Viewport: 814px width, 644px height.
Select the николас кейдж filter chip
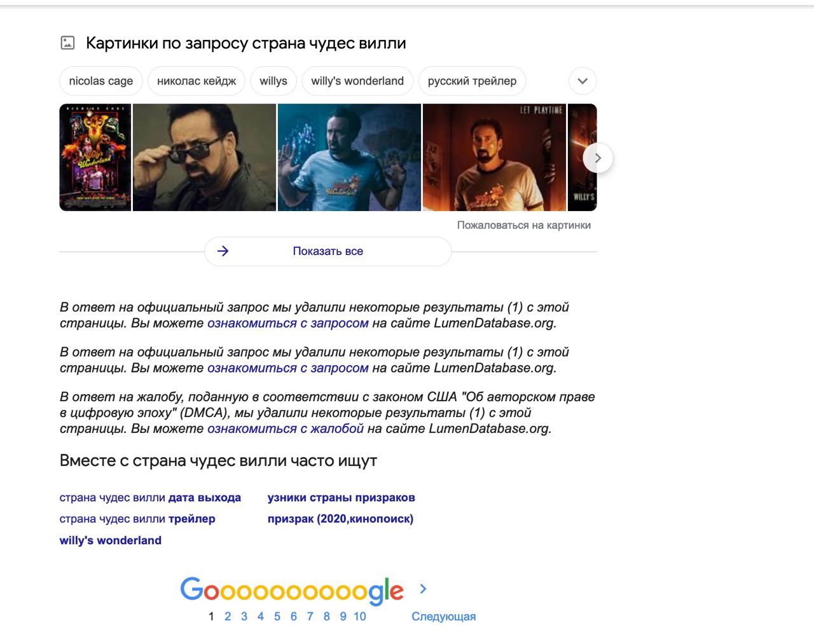(x=197, y=81)
